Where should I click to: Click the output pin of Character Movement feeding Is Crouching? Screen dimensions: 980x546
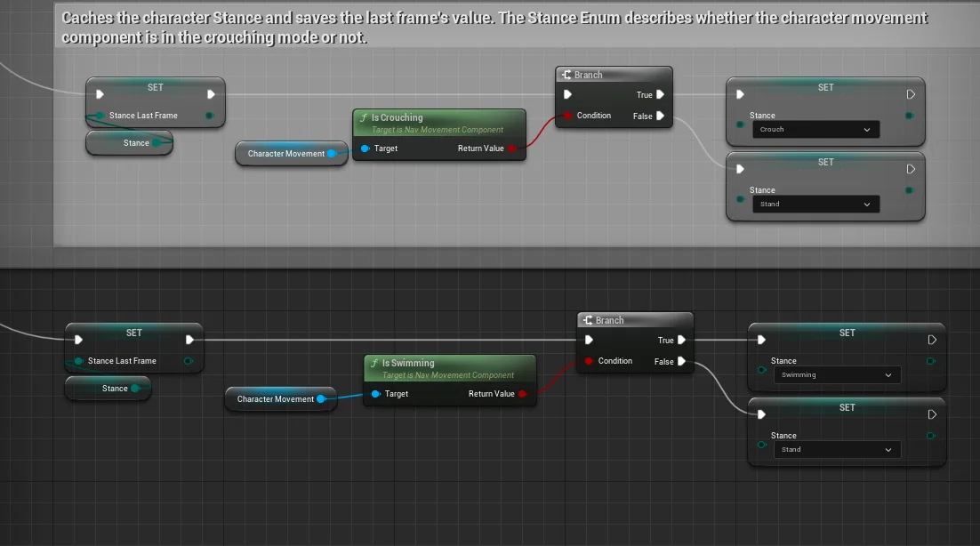point(331,153)
